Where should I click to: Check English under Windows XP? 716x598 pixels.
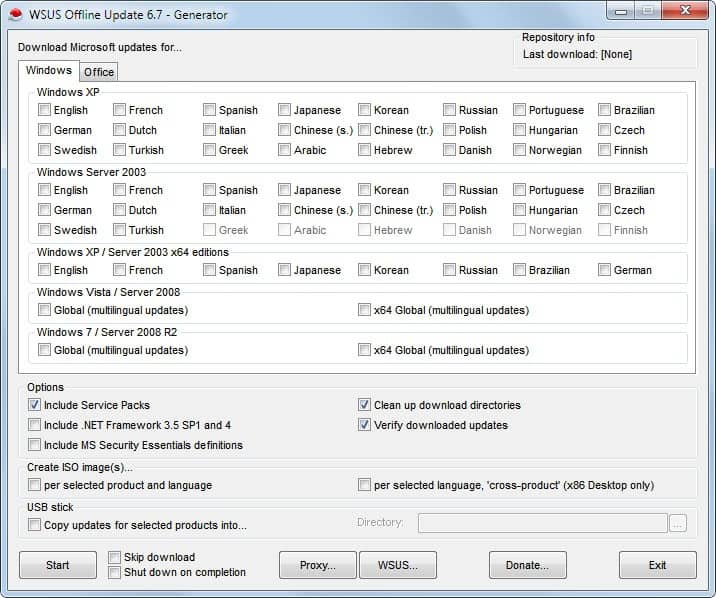pyautogui.click(x=45, y=110)
